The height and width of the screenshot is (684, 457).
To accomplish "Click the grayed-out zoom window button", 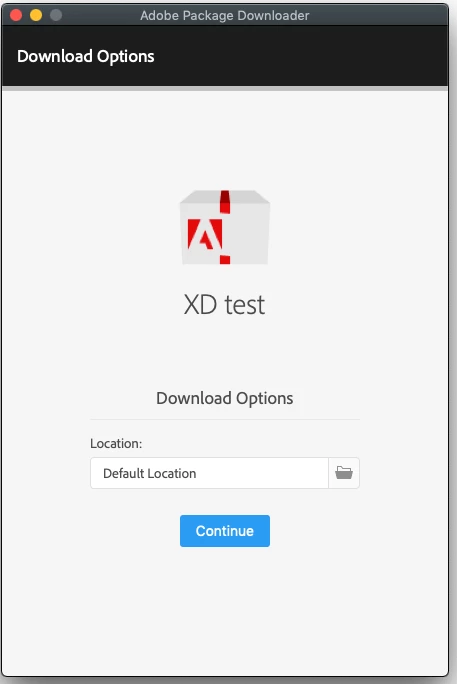I will click(x=56, y=15).
